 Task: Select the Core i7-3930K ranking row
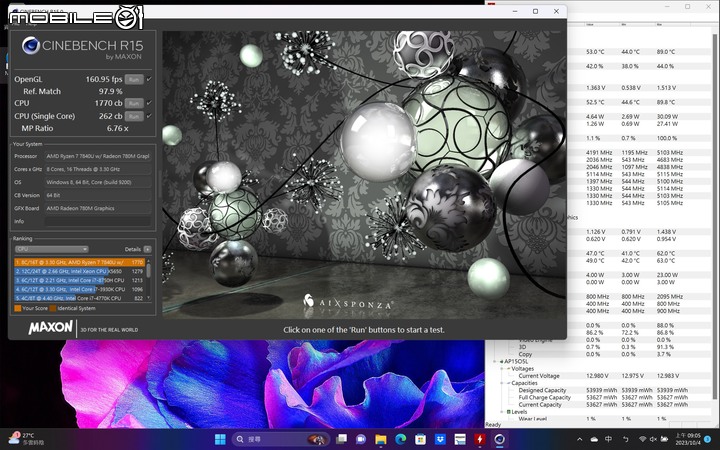pyautogui.click(x=79, y=289)
